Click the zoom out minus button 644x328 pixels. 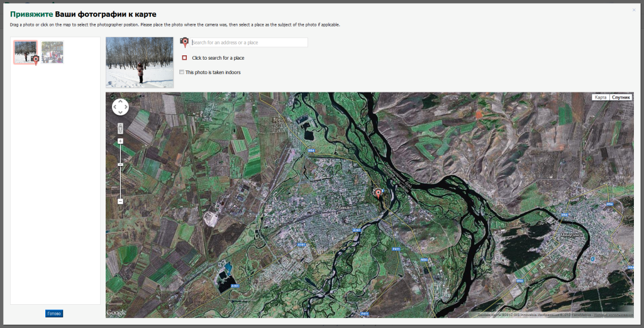[x=120, y=201]
